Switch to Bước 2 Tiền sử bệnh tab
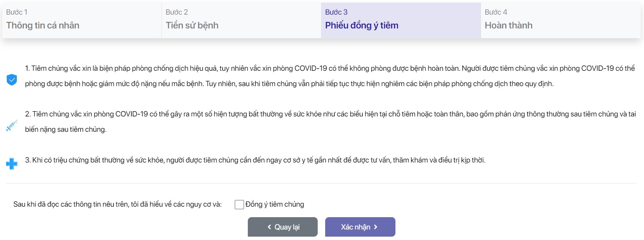Image resolution: width=644 pixels, height=240 pixels. click(241, 20)
